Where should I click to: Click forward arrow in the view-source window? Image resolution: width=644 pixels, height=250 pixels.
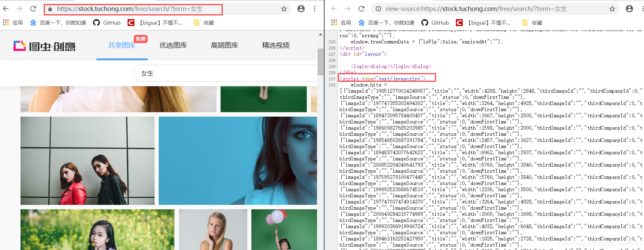(x=348, y=9)
